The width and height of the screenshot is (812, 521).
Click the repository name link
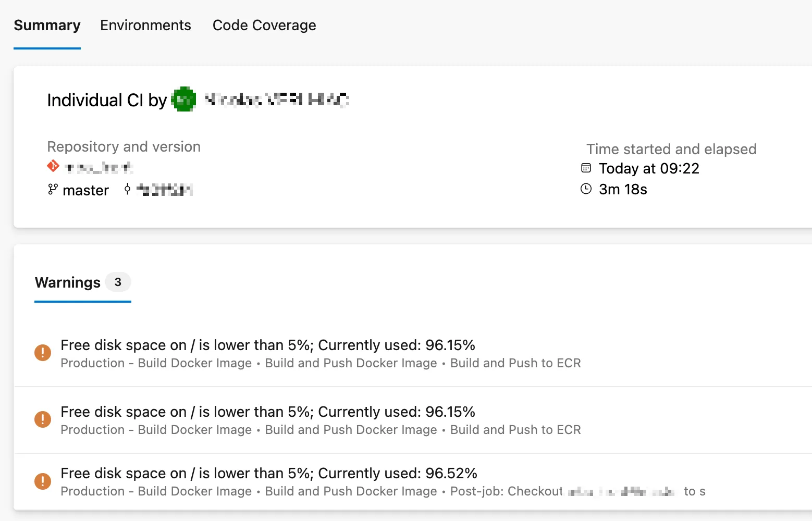98,166
